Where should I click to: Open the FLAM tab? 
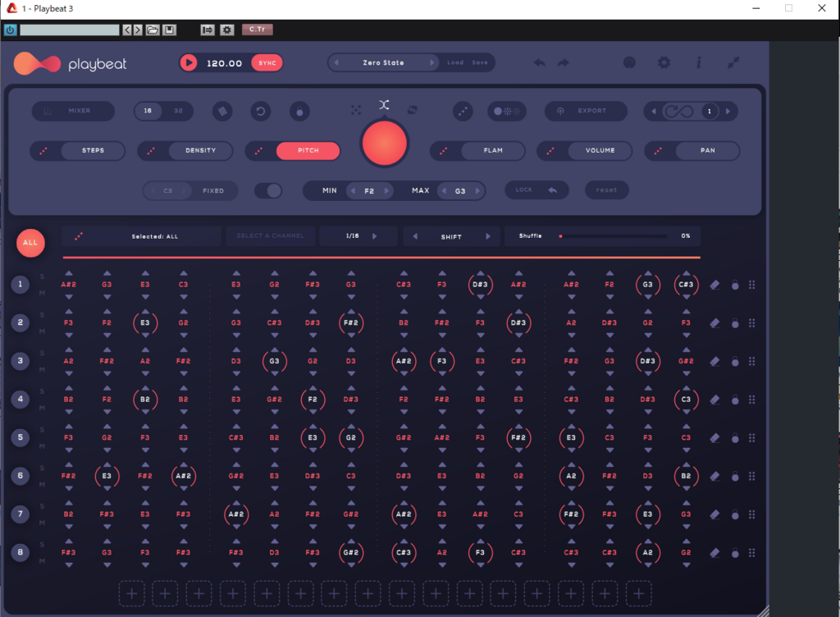[493, 150]
